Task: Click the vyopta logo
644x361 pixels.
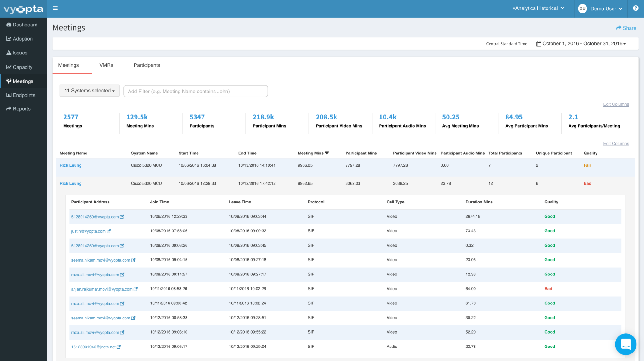Action: click(x=23, y=9)
